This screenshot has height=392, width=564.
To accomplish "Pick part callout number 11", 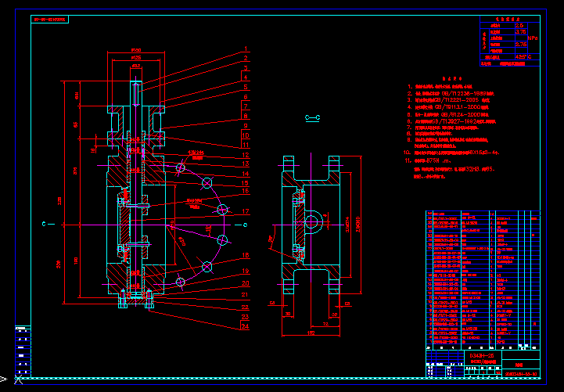I will tap(245, 145).
